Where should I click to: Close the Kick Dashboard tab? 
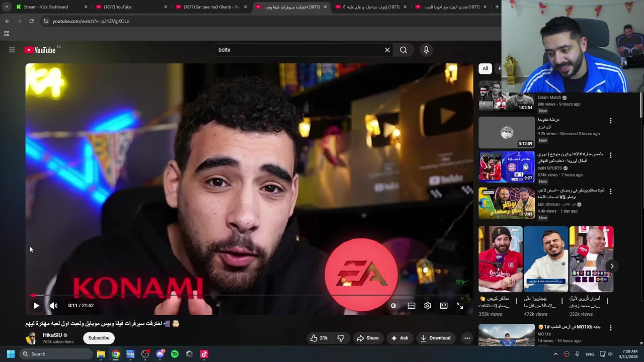point(86,7)
